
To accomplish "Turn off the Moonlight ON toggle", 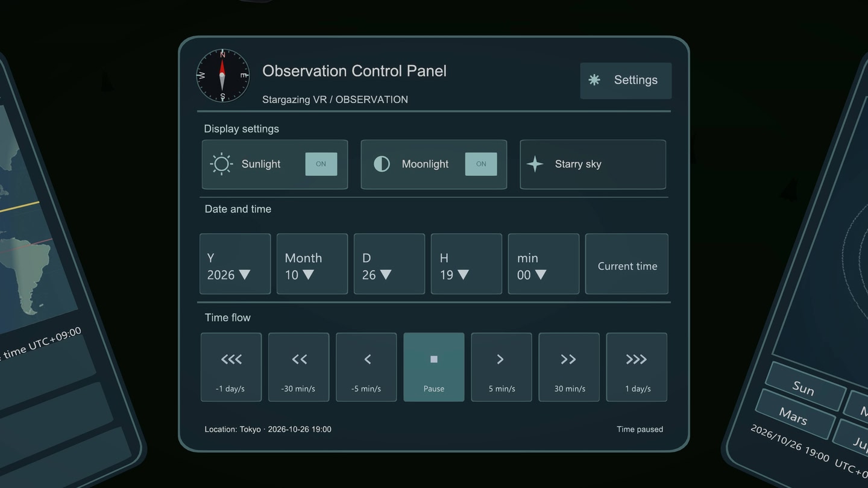I will (481, 164).
